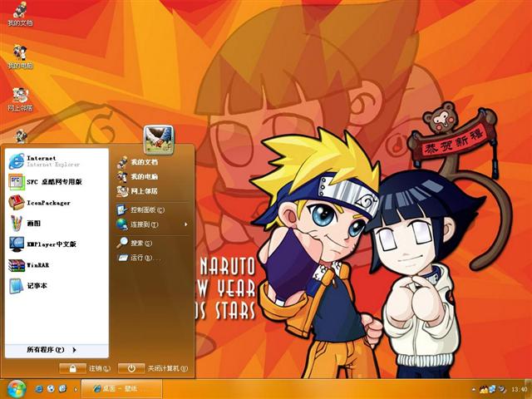Click the blue square quick launch icon

tap(63, 389)
